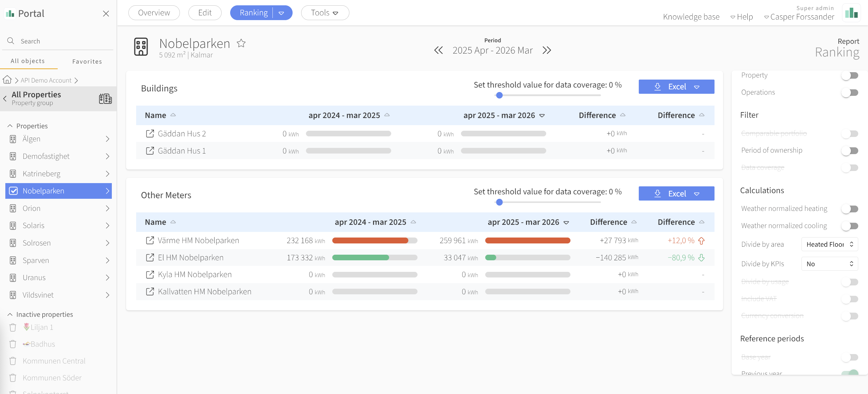Collapse the Inactive properties section
Screen dimensions: 868x394
pyautogui.click(x=10, y=314)
